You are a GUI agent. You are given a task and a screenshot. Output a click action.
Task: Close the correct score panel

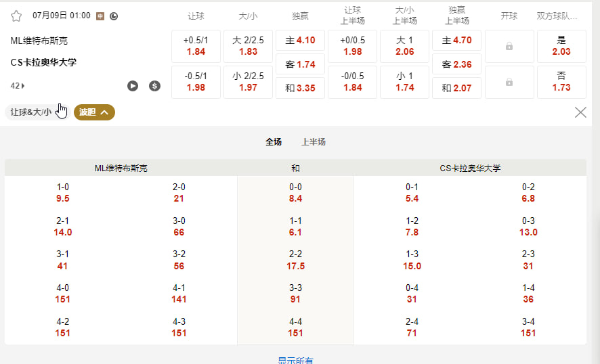click(x=580, y=112)
